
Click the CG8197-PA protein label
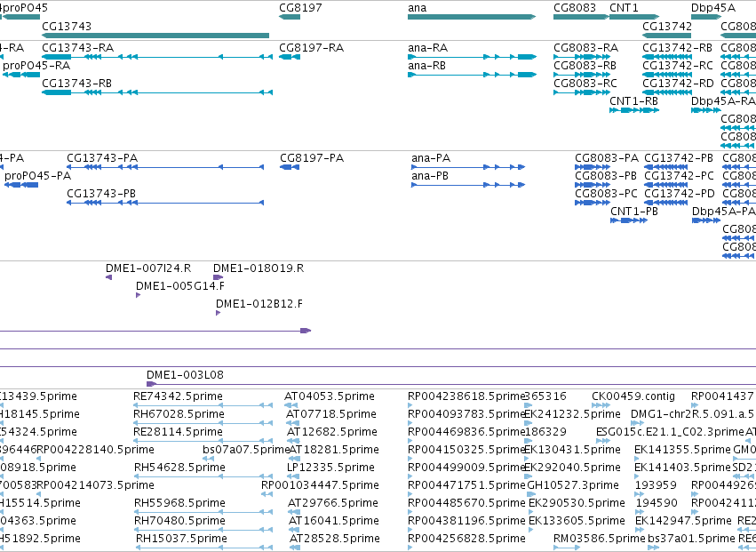pyautogui.click(x=312, y=158)
